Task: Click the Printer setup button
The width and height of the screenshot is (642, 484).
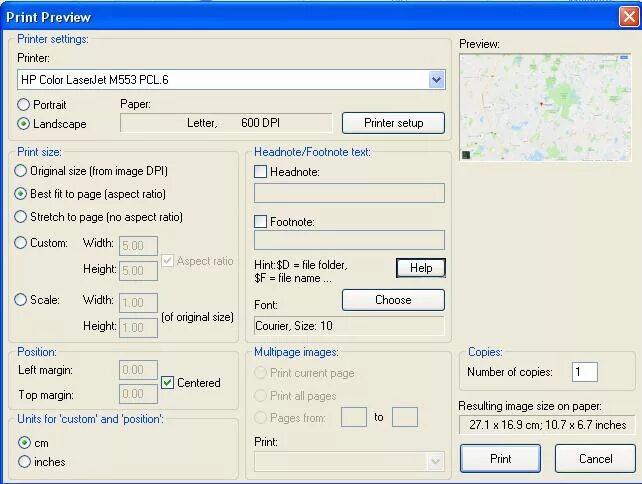Action: tap(393, 123)
